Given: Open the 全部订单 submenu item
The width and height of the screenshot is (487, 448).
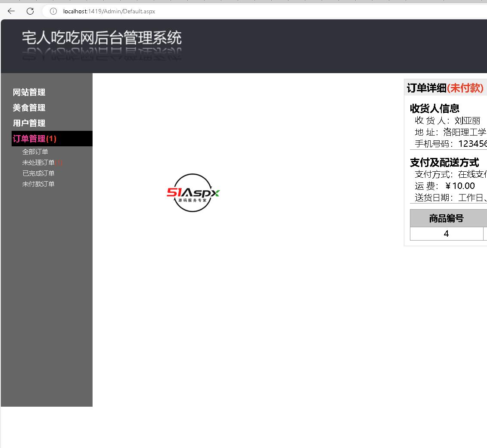Looking at the screenshot, I should click(x=35, y=151).
